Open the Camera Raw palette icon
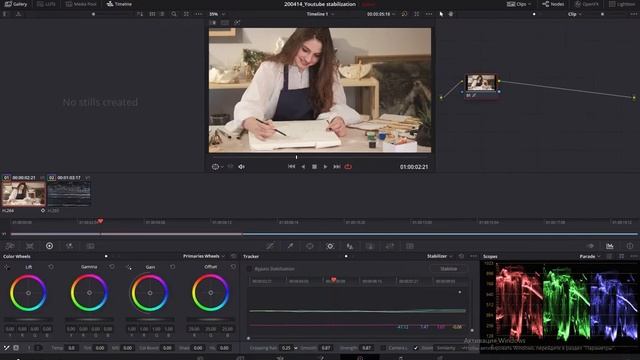Image resolution: width=640 pixels, height=360 pixels. pyautogui.click(x=10, y=246)
